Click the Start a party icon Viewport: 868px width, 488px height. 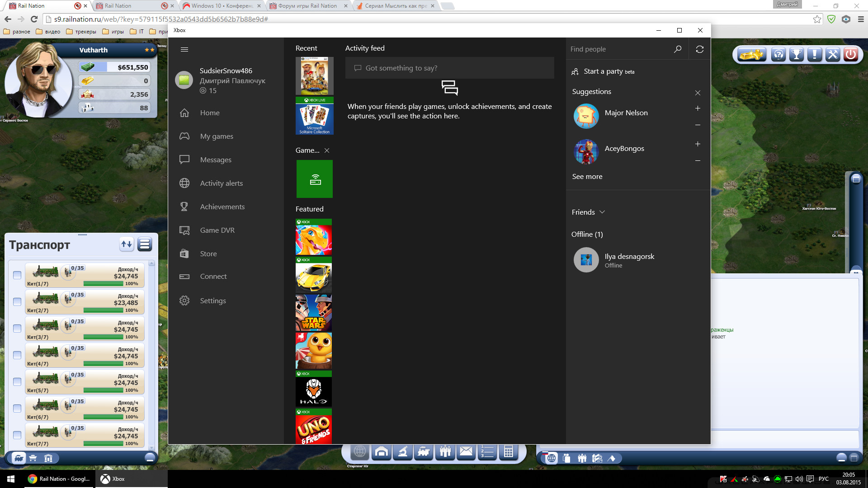point(575,71)
